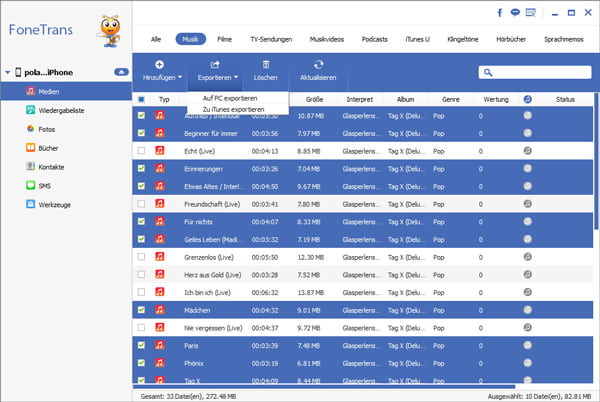Open Kontakte in the sidebar

pos(52,166)
